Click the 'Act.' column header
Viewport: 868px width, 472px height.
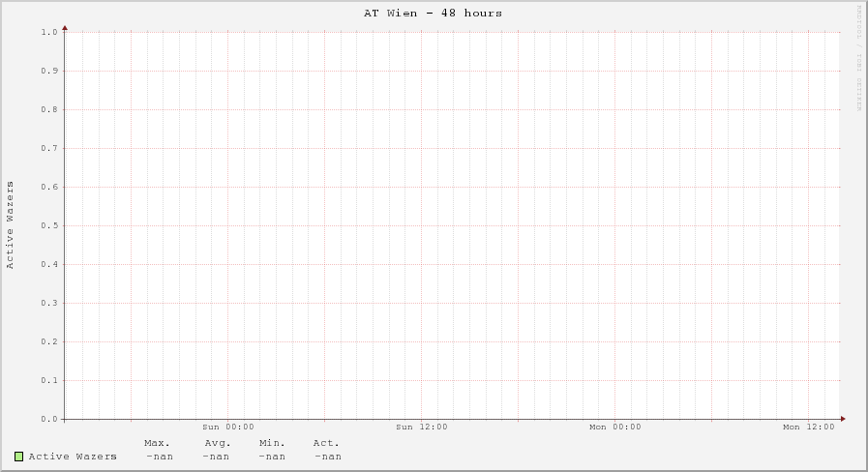[326, 443]
